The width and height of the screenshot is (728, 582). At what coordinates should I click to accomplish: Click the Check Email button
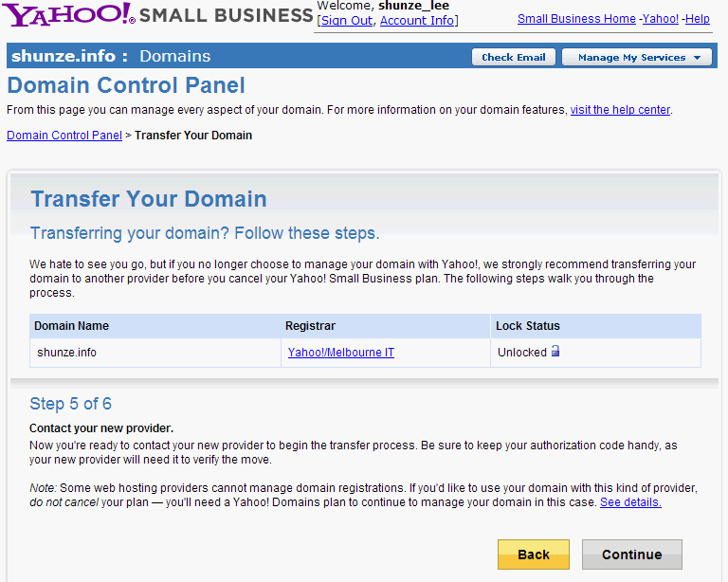tap(514, 57)
